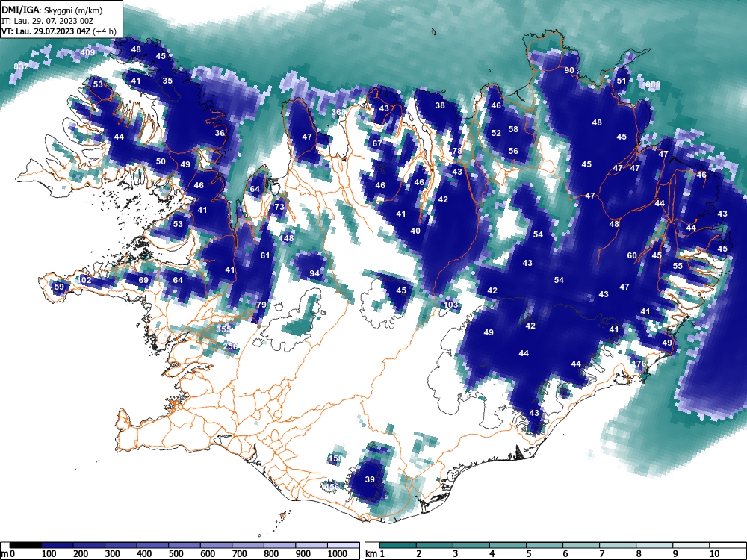Click the visibility value '58' on the map
Screen dimensions: 747x560
(x=513, y=129)
